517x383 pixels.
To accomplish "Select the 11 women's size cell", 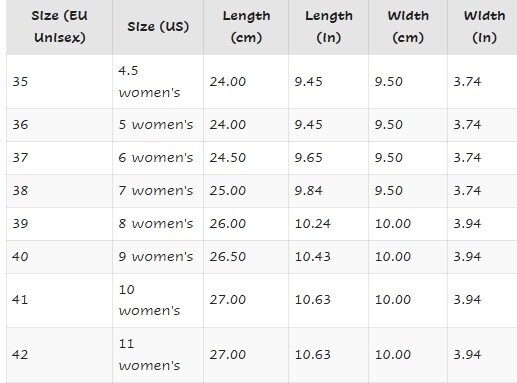I will point(158,355).
